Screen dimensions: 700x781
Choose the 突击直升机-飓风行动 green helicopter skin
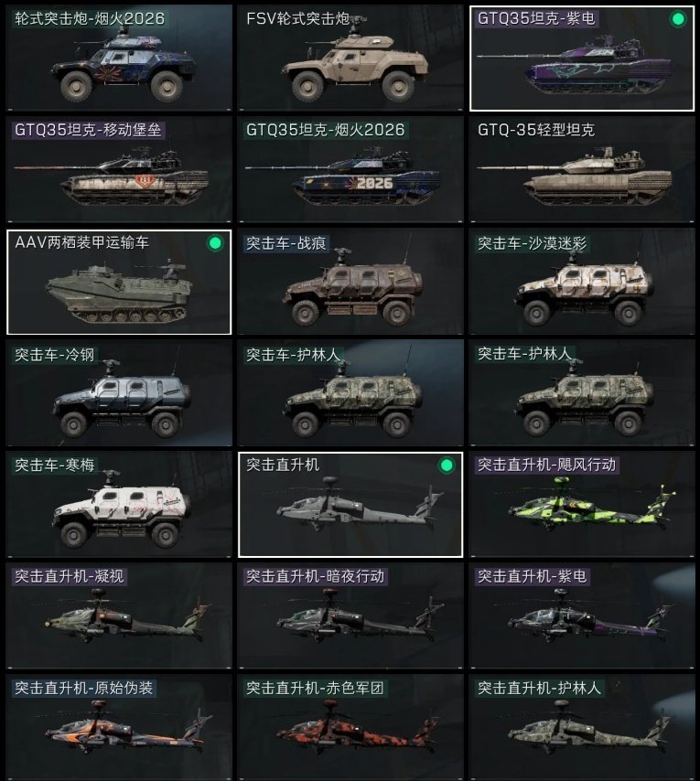click(582, 504)
